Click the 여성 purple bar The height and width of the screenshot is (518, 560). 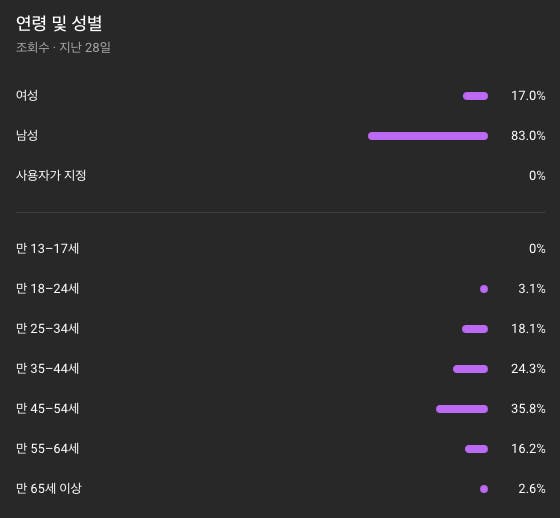475,96
